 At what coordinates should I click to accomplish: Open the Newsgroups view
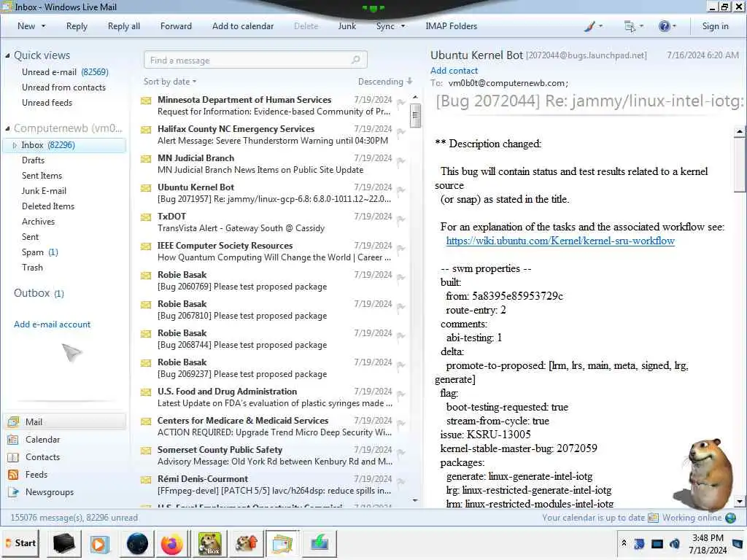(50, 492)
